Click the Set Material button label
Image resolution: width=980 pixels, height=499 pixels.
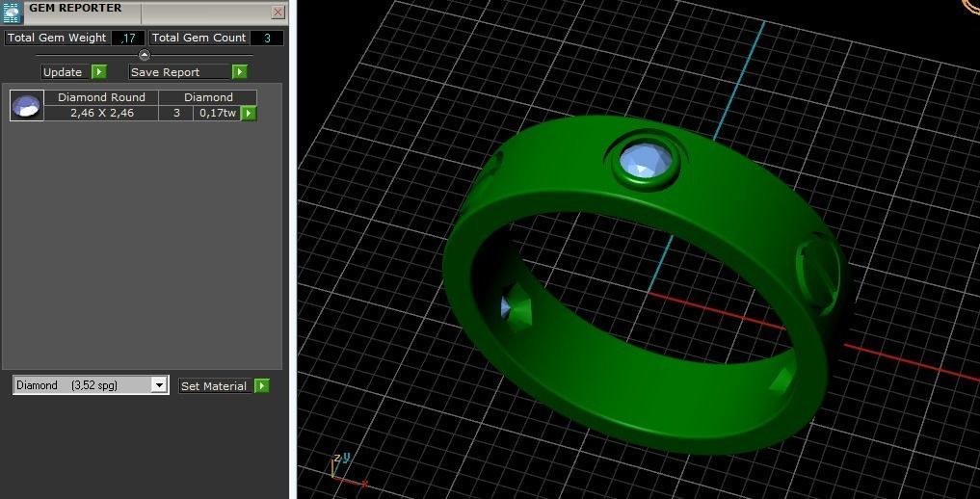(x=216, y=386)
